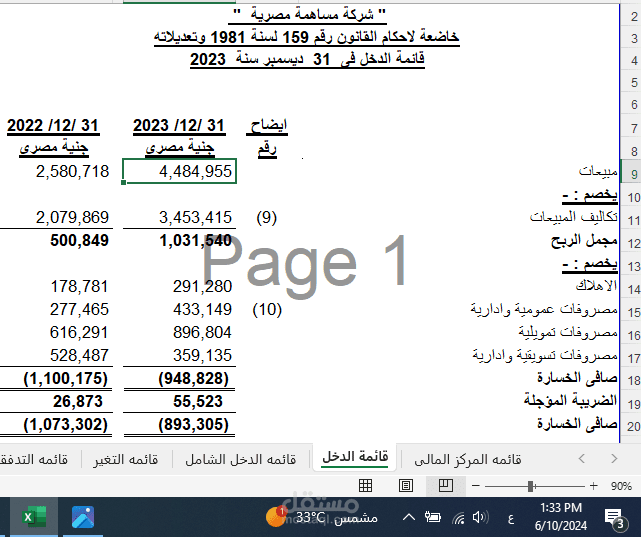The height and width of the screenshot is (537, 641).
Task: Select row header 2
Action: coord(631,17)
